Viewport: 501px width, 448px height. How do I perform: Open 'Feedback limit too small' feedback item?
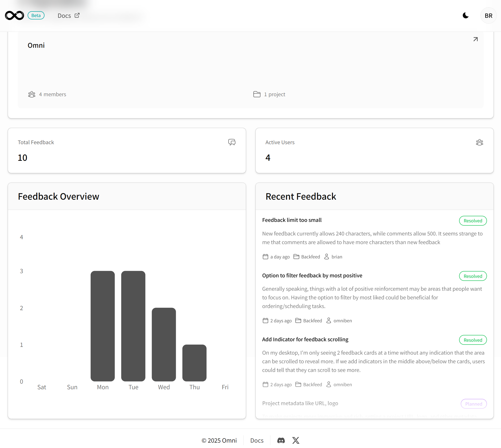[292, 220]
